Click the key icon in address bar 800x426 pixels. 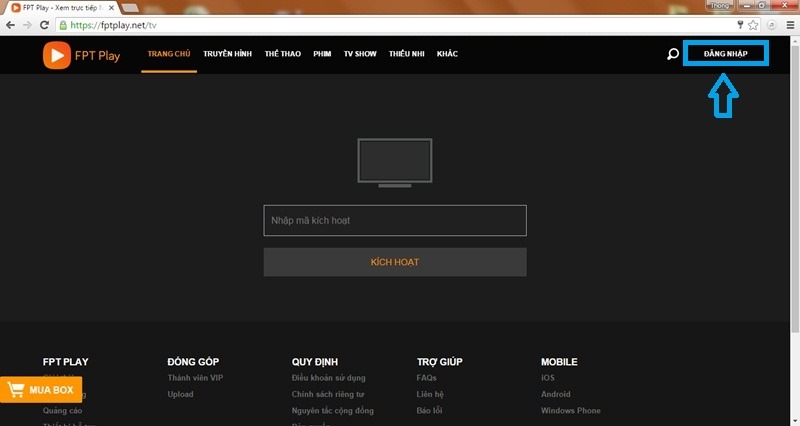click(x=739, y=24)
